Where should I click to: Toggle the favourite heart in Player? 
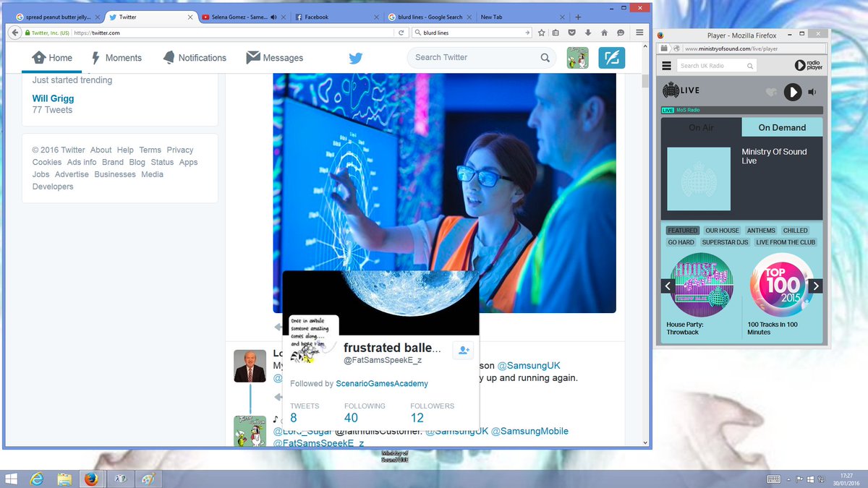pyautogui.click(x=772, y=92)
